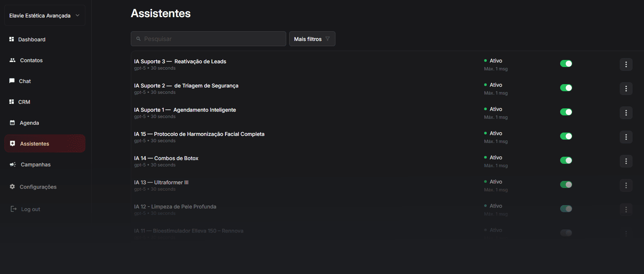The height and width of the screenshot is (274, 644).
Task: Switch off Harmonização Facial Completa toggle
Action: (566, 136)
